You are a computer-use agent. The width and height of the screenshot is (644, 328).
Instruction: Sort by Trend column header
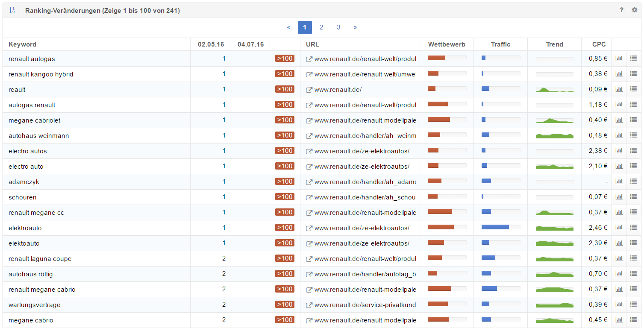tap(555, 44)
